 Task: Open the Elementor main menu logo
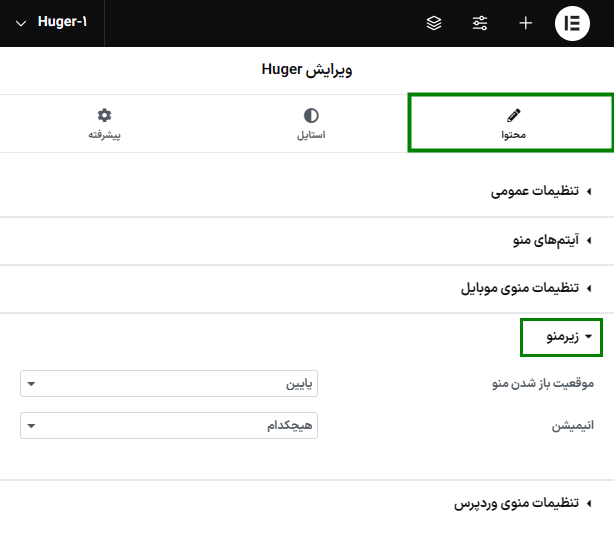click(572, 23)
